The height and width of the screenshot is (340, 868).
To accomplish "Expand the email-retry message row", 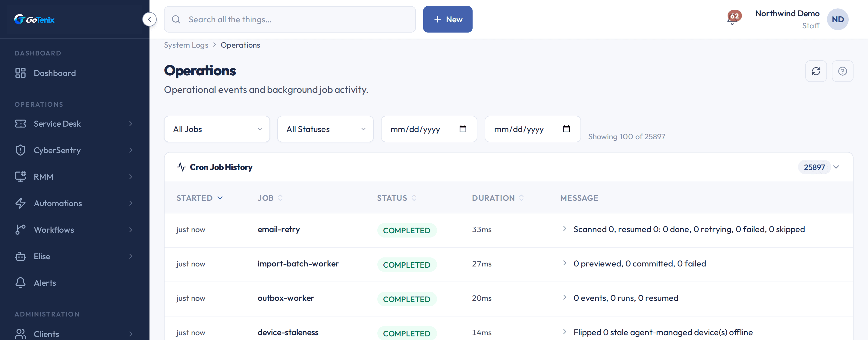I will [565, 228].
